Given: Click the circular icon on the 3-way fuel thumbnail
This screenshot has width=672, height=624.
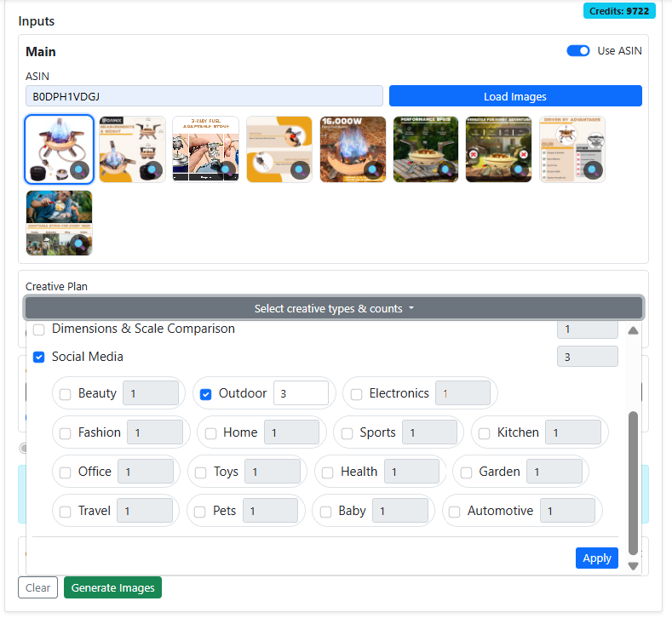Looking at the screenshot, I should (226, 169).
